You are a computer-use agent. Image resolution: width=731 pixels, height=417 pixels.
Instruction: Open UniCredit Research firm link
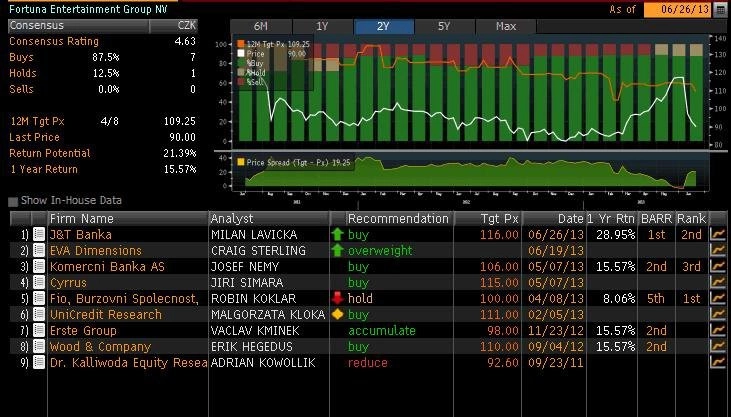coord(106,314)
